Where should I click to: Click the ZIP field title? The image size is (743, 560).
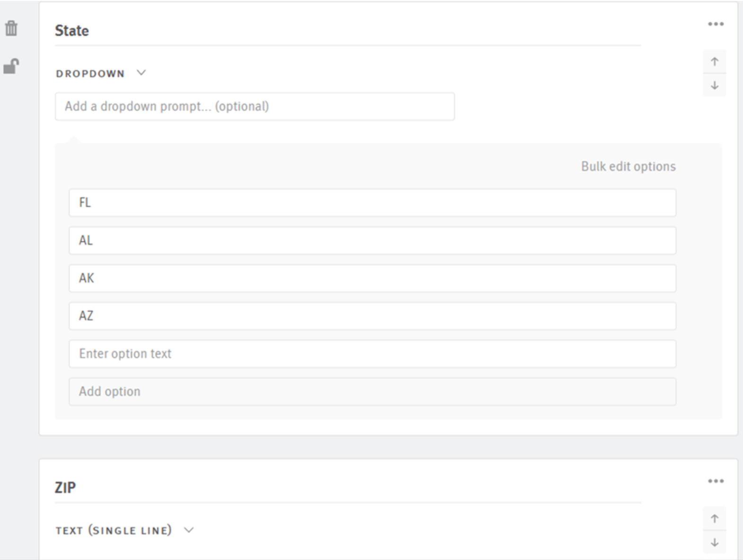[x=65, y=488]
